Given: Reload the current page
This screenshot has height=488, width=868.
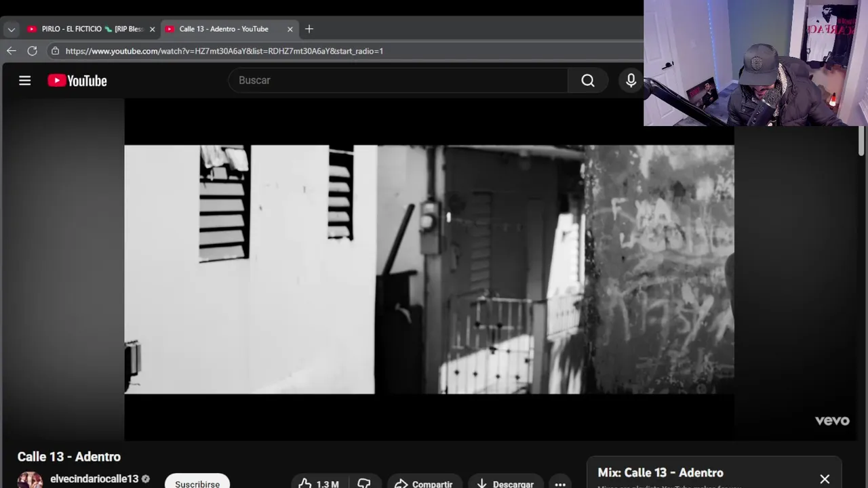Looking at the screenshot, I should point(32,51).
